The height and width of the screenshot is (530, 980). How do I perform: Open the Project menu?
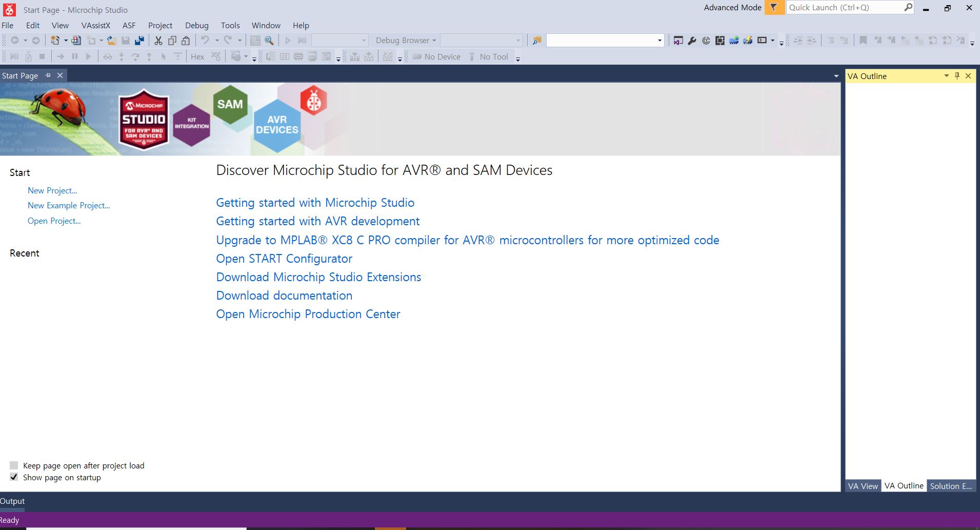click(160, 25)
